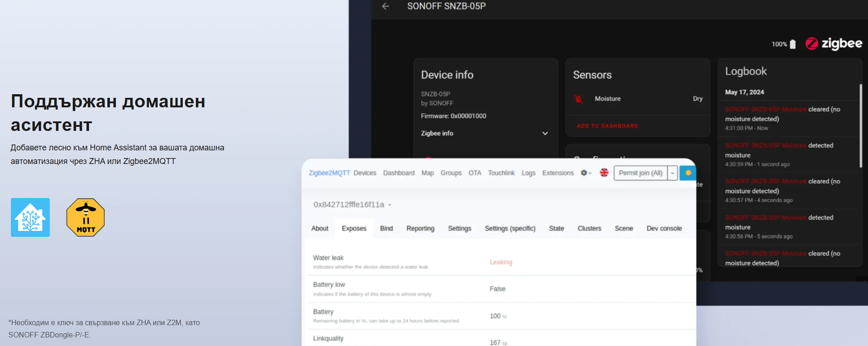868x346 pixels.
Task: Click the Linkquality 167 value
Action: [498, 343]
